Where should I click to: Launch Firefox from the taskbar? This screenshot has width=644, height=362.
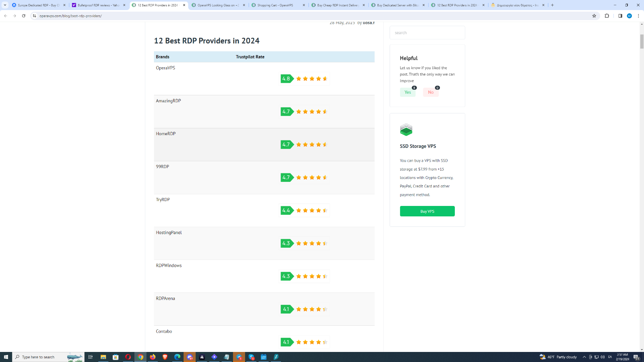click(x=153, y=357)
